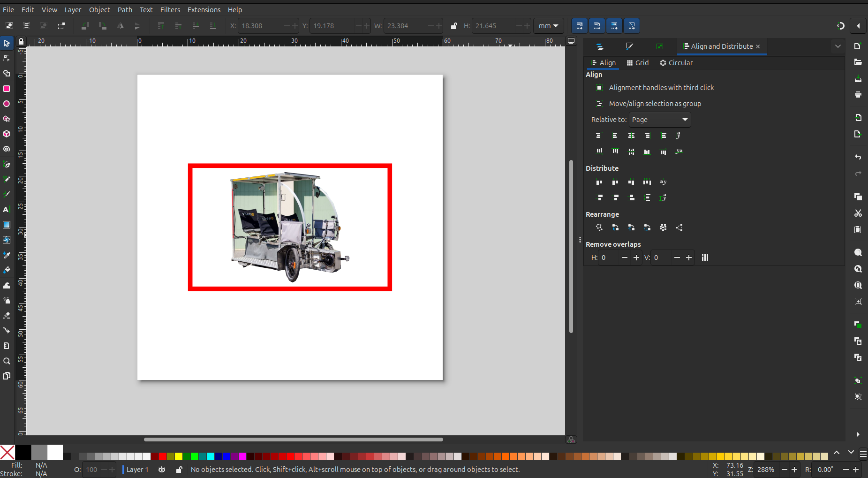Decrease opacity value with minus
The height and width of the screenshot is (478, 868).
(x=103, y=470)
